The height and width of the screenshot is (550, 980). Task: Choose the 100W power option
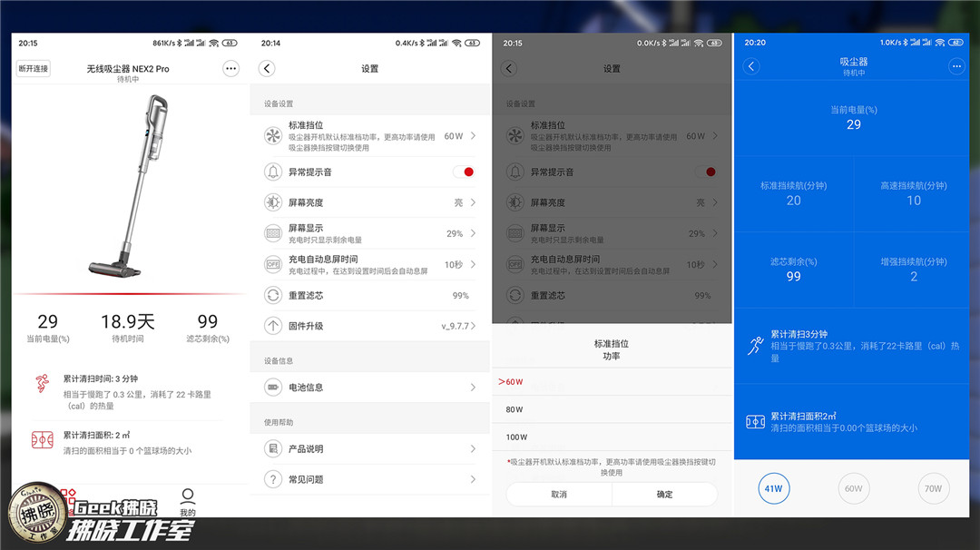coord(612,437)
